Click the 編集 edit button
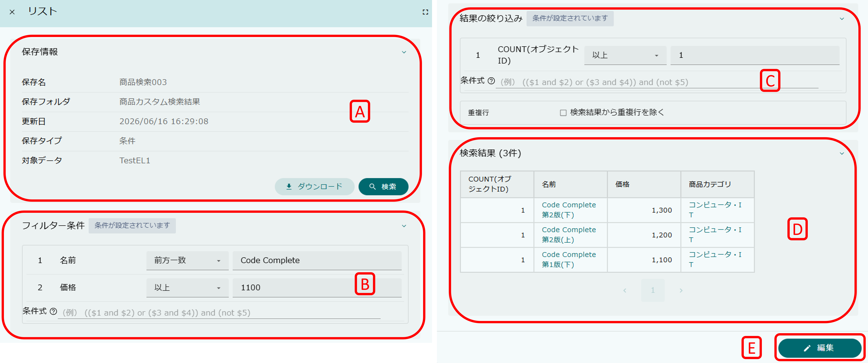Screen dimensions: 868x363 [819, 348]
